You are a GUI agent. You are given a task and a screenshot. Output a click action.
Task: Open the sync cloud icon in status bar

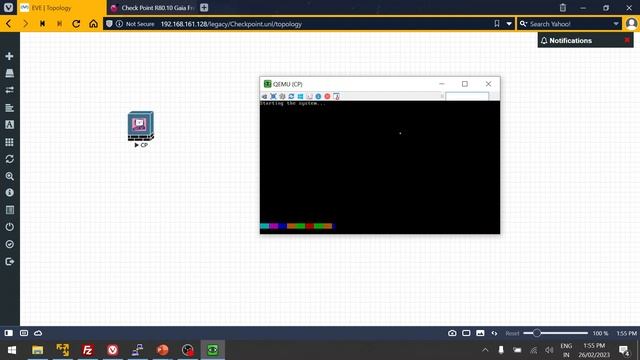pos(38,333)
